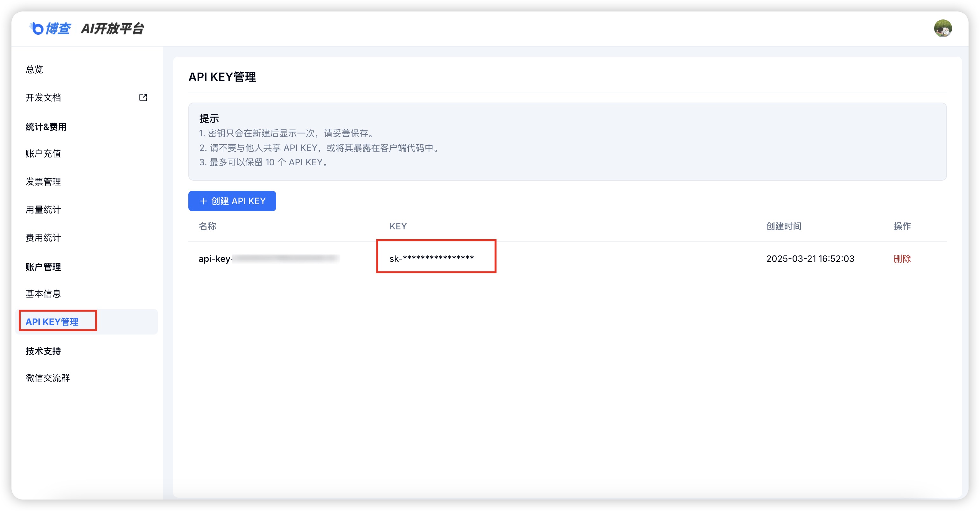Click the external link icon beside 开发文档
Image resolution: width=980 pixels, height=511 pixels.
[x=143, y=97]
